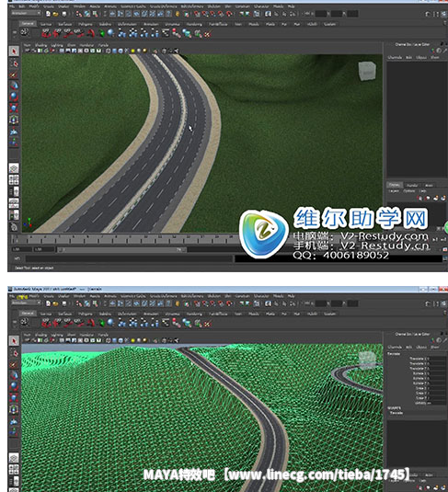Open Show menu in upper Channel Box
This screenshot has width=448, height=492.
[435, 57]
